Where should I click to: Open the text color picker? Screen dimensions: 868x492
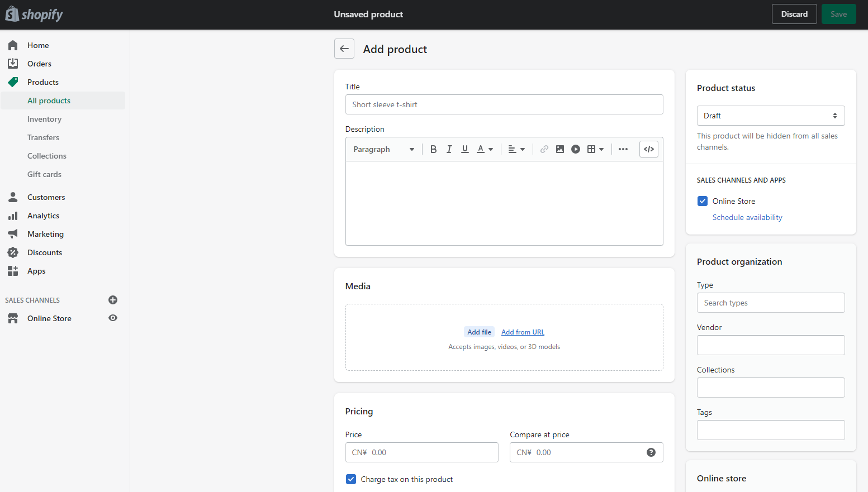point(484,149)
